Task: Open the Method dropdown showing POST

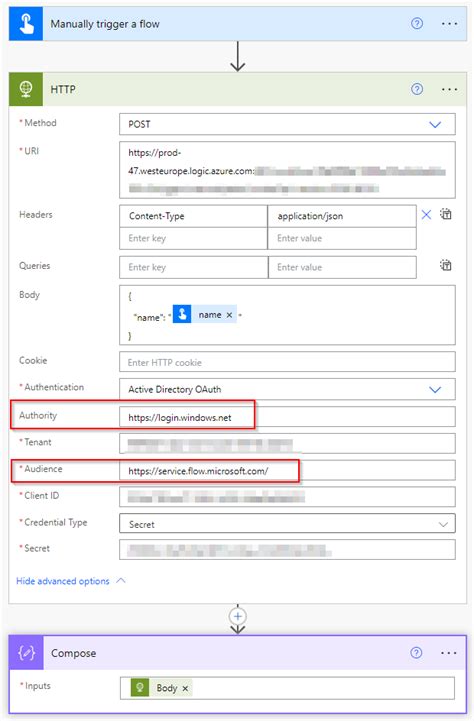Action: (x=287, y=124)
